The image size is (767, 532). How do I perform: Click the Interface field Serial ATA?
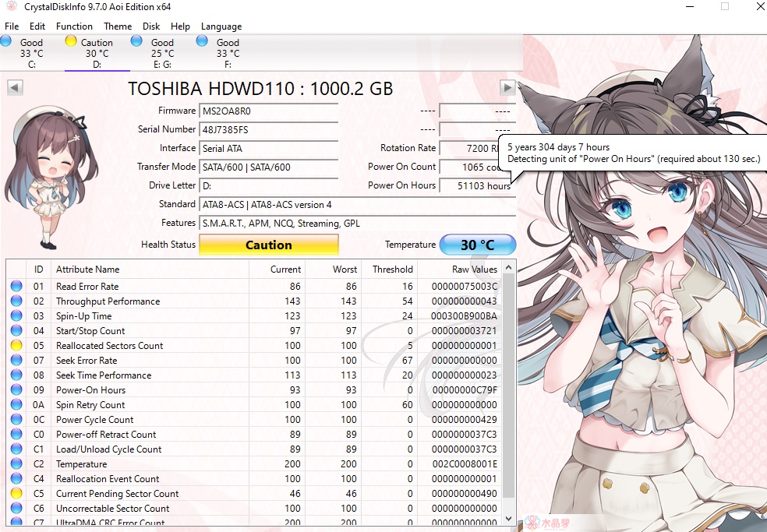tap(269, 148)
